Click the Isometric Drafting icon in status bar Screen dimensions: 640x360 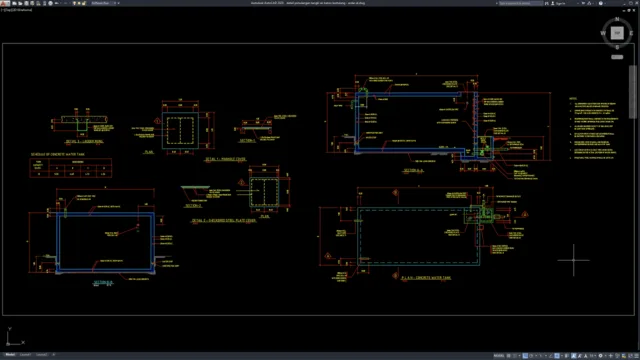point(541,356)
